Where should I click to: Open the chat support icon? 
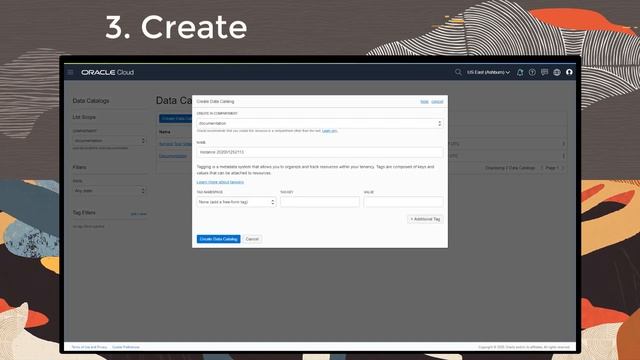pyautogui.click(x=544, y=72)
